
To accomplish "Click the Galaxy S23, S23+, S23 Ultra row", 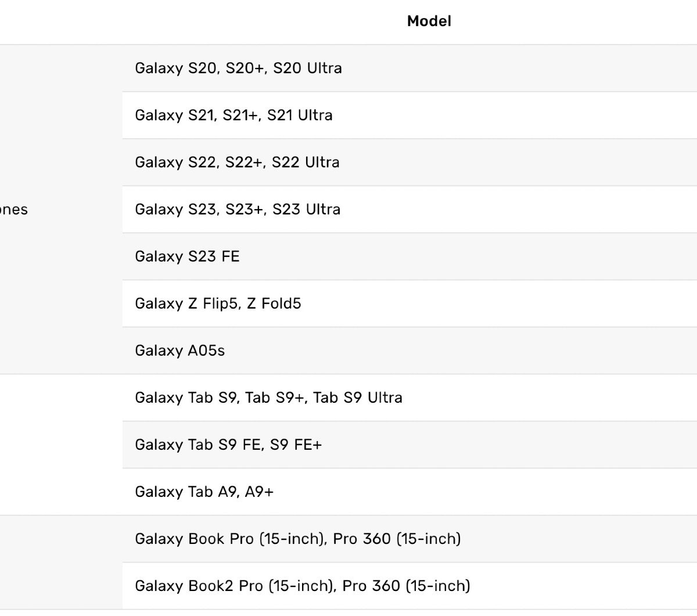I will [x=238, y=210].
